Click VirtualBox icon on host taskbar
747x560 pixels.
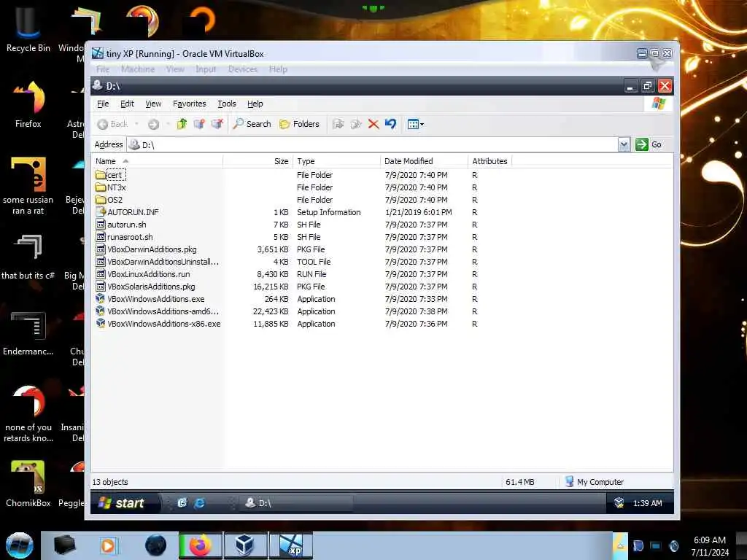click(x=245, y=545)
